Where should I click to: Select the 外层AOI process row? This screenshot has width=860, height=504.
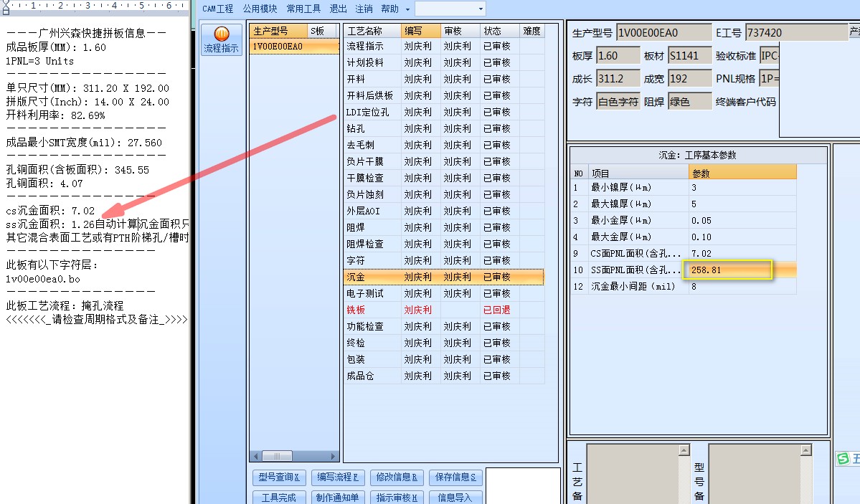(444, 211)
